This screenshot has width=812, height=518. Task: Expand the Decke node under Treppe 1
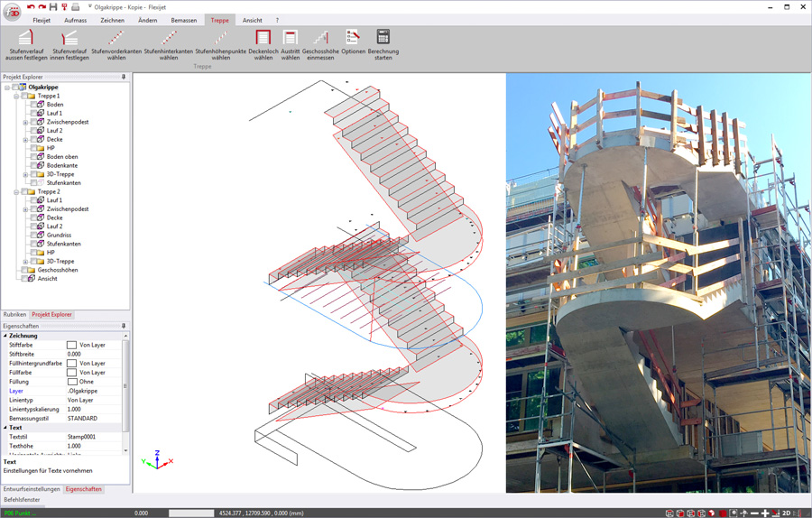tap(25, 140)
